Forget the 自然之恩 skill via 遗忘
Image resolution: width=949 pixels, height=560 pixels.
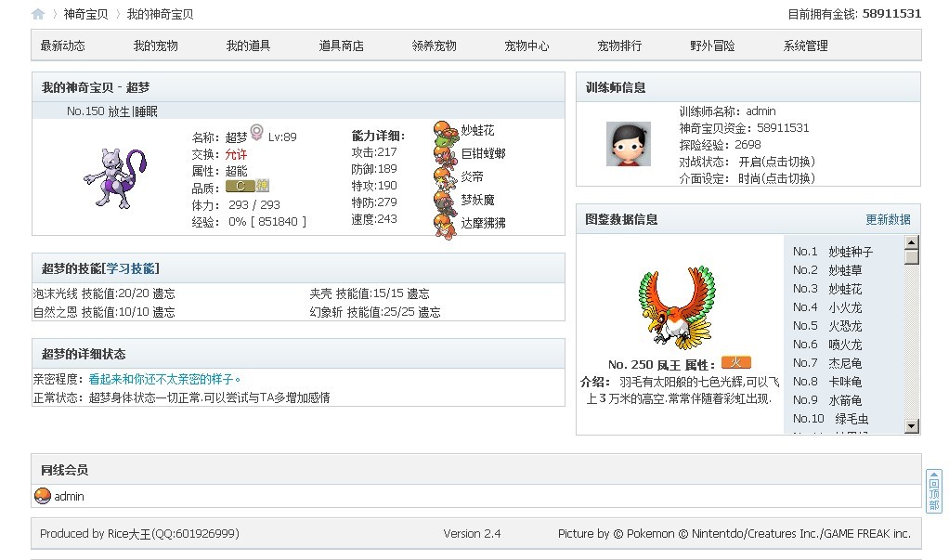[x=163, y=312]
